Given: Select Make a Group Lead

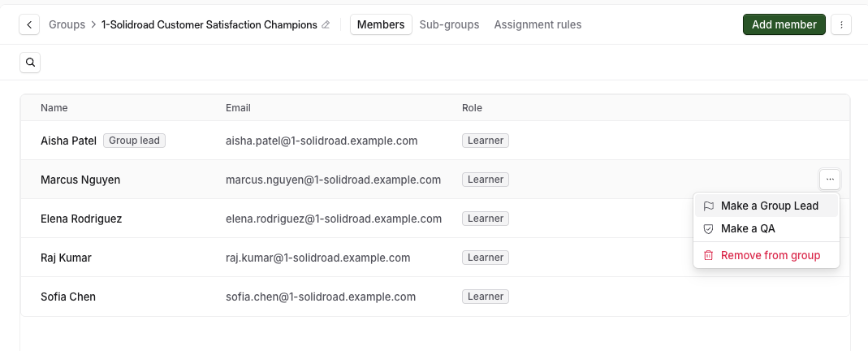Looking at the screenshot, I should (x=767, y=206).
